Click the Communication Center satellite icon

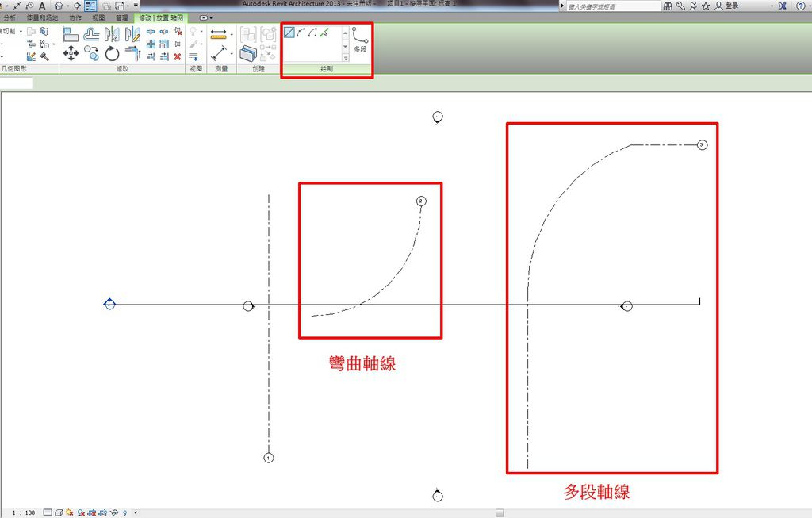pyautogui.click(x=693, y=6)
